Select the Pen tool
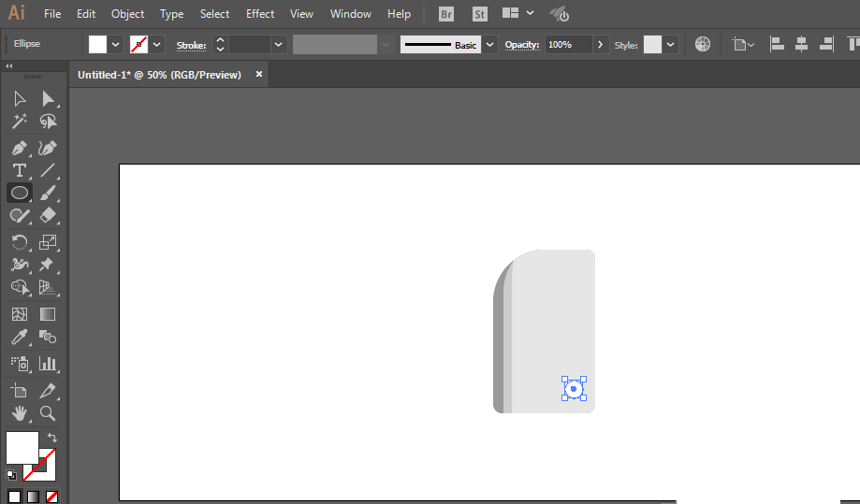The image size is (860, 504). coord(20,149)
